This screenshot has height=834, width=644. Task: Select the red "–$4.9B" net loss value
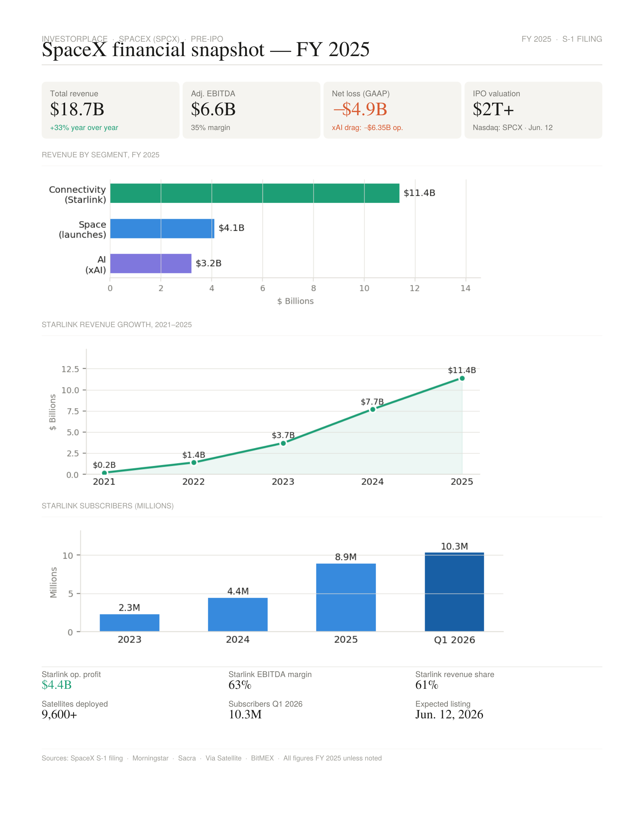point(360,109)
